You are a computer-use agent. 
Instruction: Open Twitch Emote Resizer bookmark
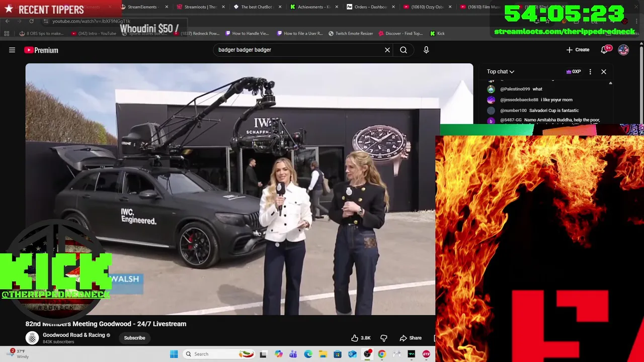(351, 33)
